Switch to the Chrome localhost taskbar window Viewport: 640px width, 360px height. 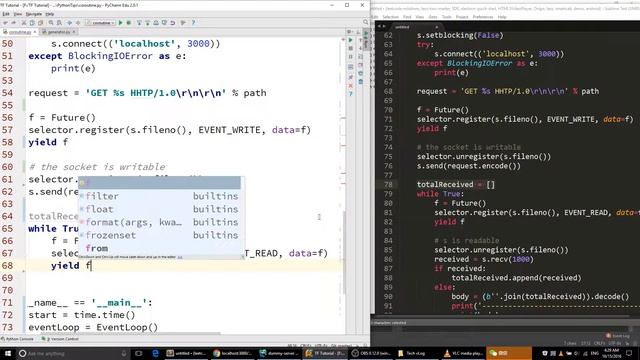pos(234,353)
